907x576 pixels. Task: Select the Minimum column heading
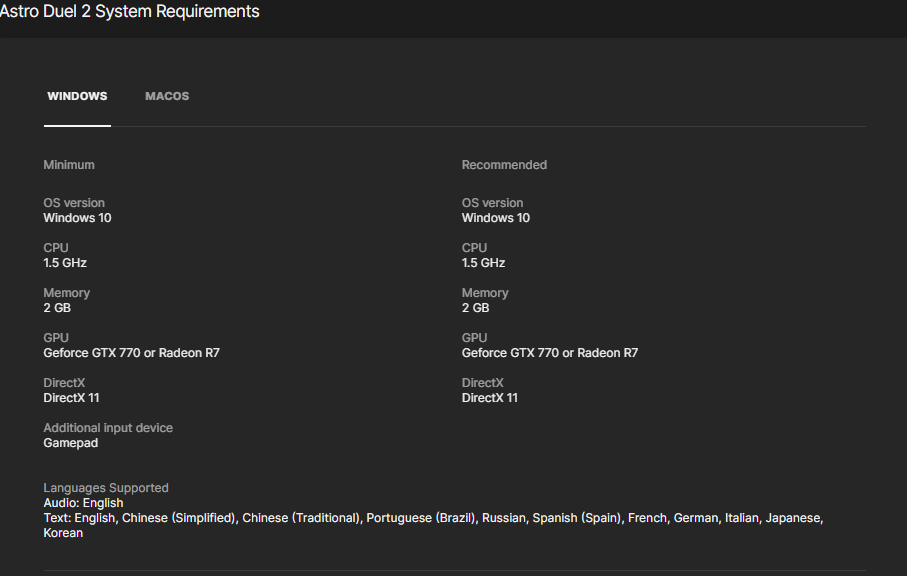(x=69, y=165)
